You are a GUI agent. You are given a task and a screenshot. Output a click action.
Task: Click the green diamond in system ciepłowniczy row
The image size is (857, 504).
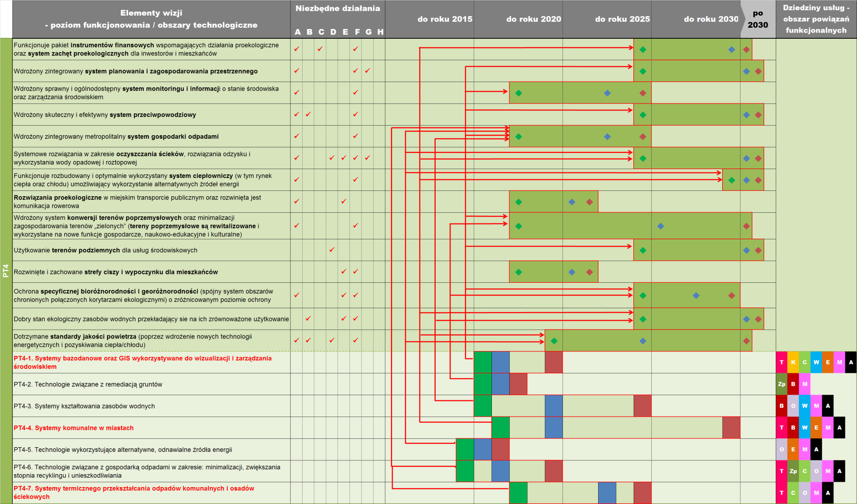tap(732, 180)
